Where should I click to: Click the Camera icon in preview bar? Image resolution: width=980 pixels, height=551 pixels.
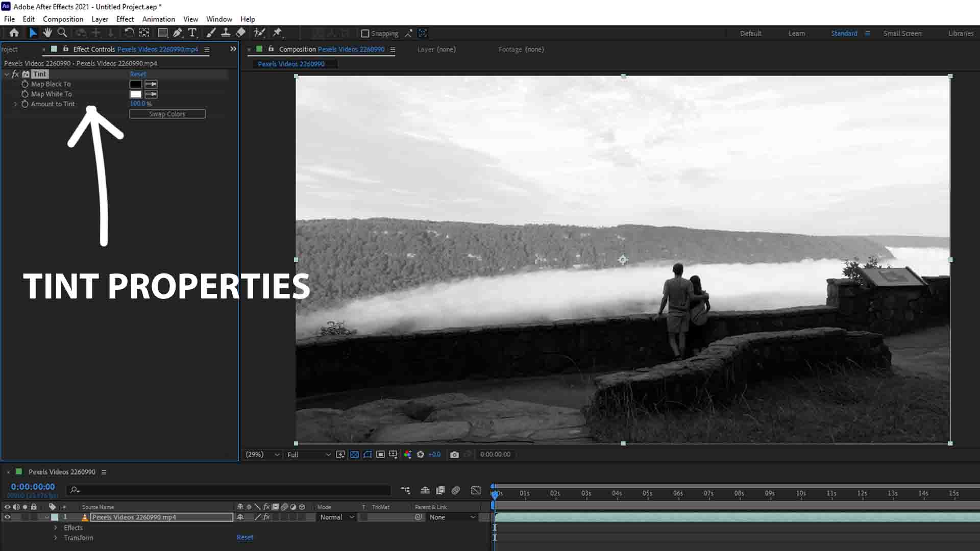454,454
